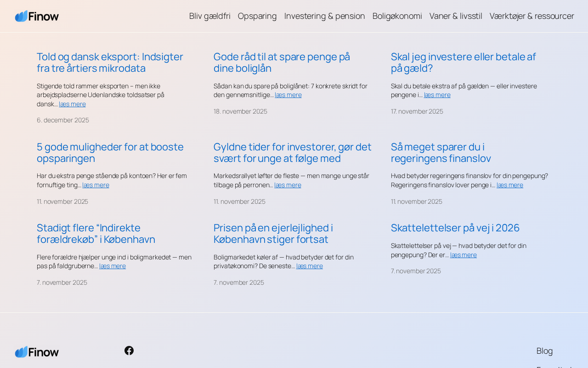Screen dimensions: 588x368
Task: Open the Vaner & livsstil menu
Action: [456, 16]
